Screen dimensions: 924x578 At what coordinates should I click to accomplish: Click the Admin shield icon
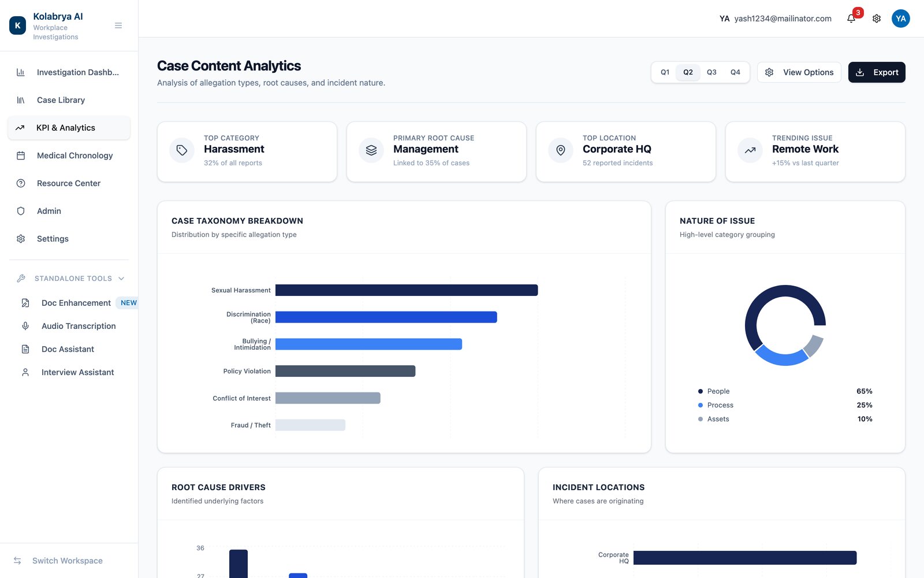point(21,211)
